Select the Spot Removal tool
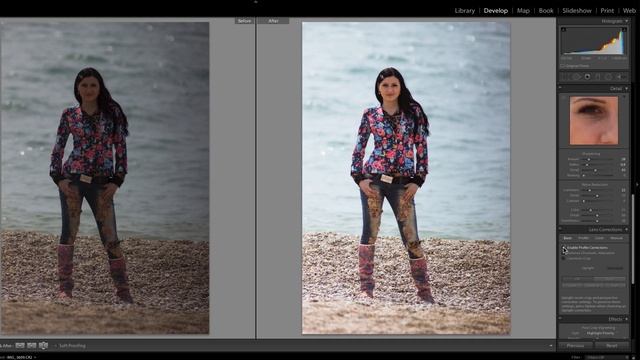The image size is (640, 360). click(x=576, y=76)
